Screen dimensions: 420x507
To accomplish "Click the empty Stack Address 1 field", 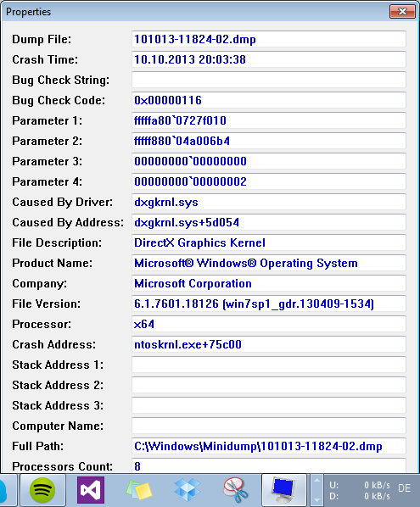I will pyautogui.click(x=269, y=365).
